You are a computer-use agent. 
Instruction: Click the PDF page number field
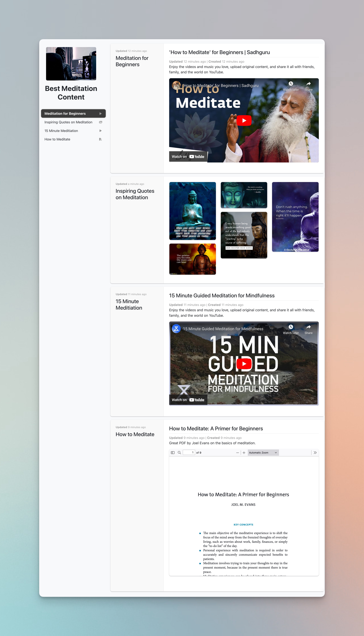point(189,452)
